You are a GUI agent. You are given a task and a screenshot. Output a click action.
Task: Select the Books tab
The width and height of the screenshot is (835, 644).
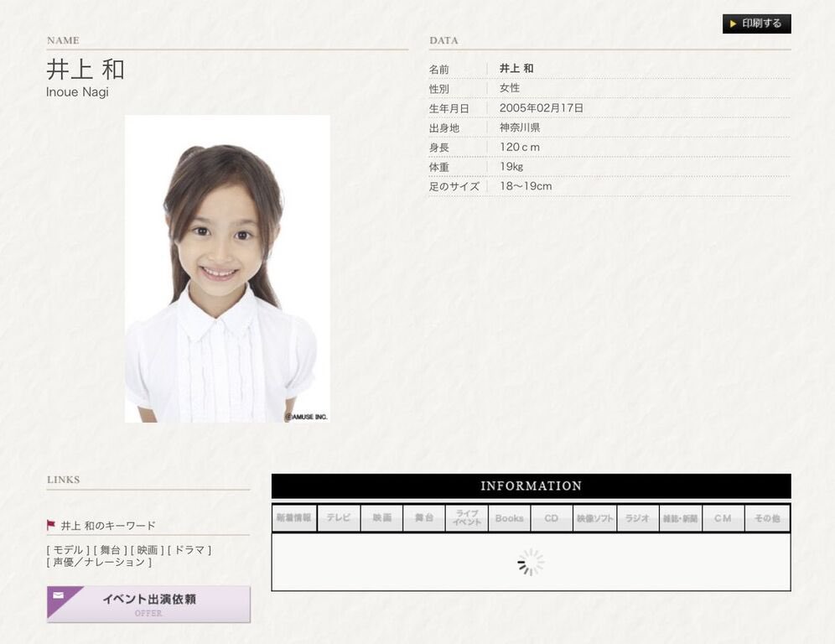[x=509, y=517]
